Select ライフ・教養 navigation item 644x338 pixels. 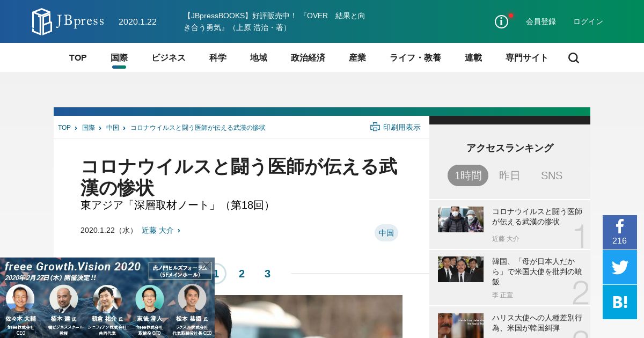[x=415, y=58]
